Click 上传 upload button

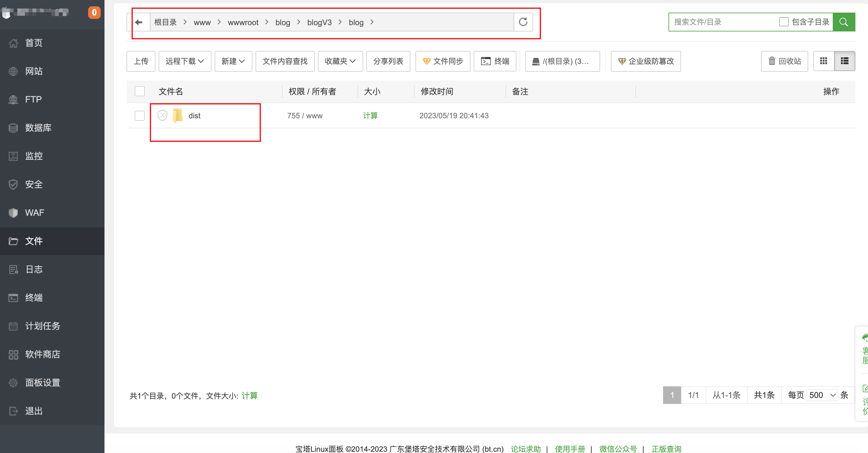coord(141,61)
